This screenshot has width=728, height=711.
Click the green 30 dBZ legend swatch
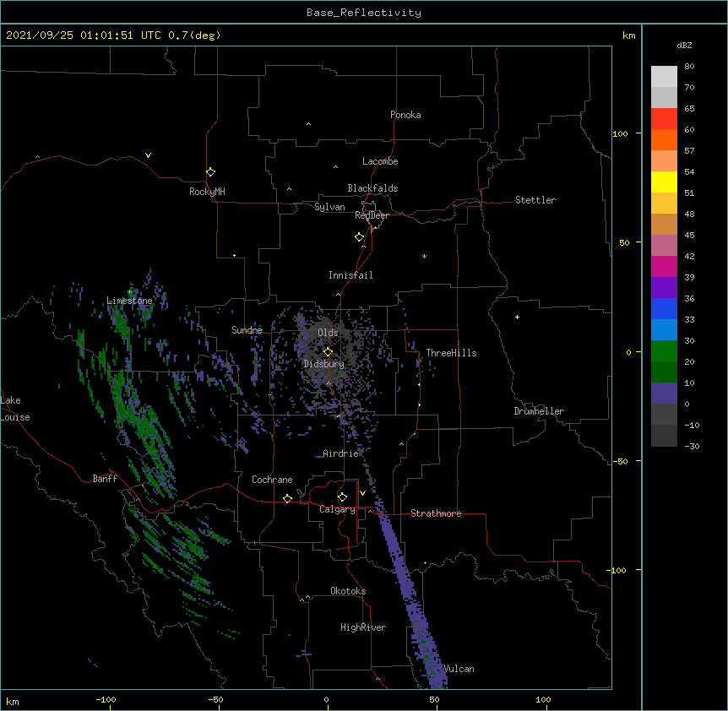coord(664,351)
